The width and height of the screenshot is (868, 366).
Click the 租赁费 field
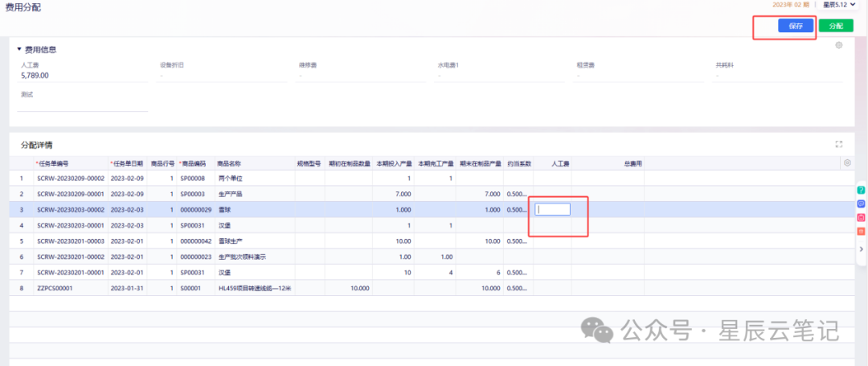click(638, 75)
